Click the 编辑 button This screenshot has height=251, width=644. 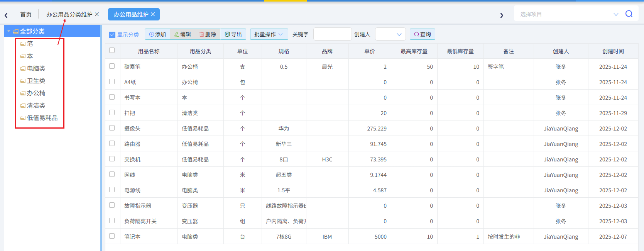(x=183, y=34)
